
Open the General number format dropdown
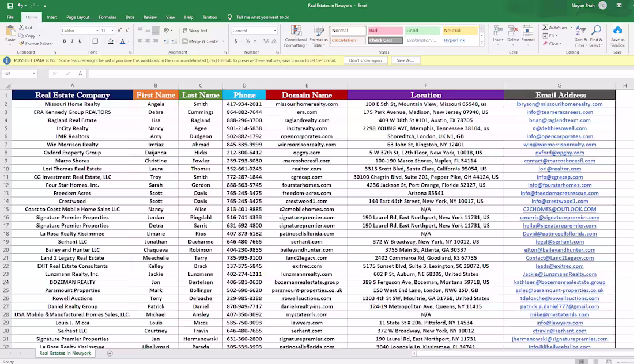click(x=275, y=31)
